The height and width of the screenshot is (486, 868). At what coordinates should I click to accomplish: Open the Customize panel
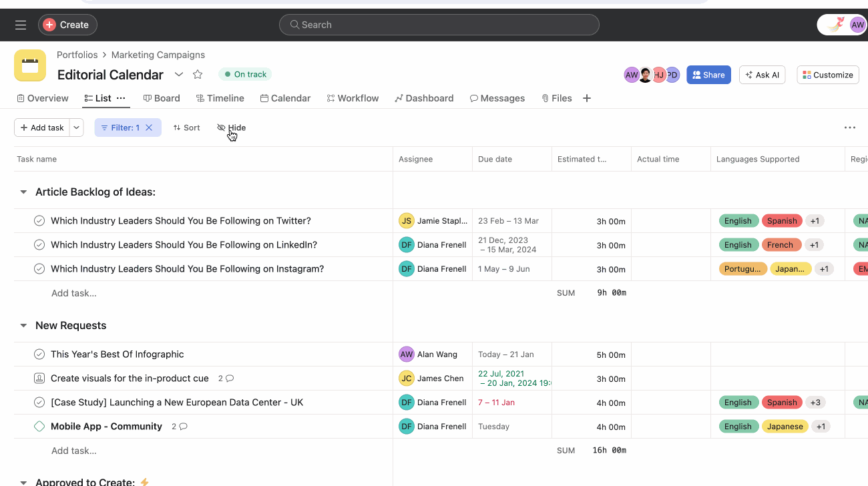click(827, 75)
